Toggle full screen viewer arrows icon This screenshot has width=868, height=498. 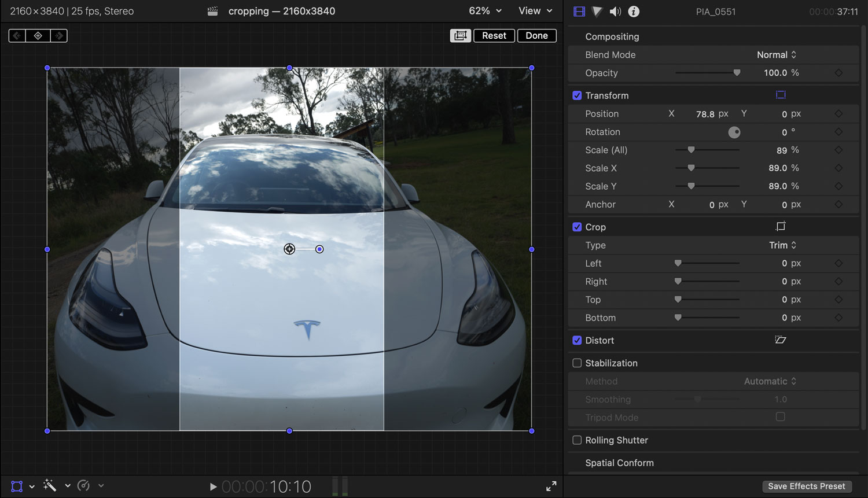pyautogui.click(x=551, y=486)
